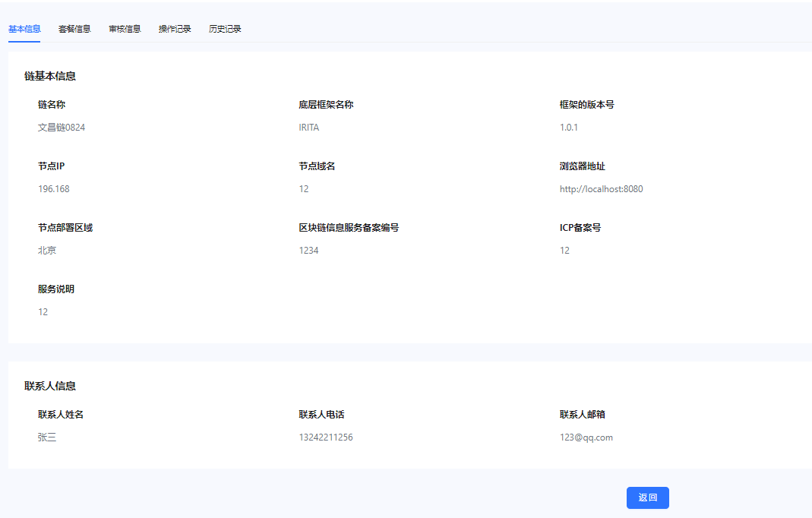Select the phone number 13242211256
The height and width of the screenshot is (518, 812).
pos(326,437)
